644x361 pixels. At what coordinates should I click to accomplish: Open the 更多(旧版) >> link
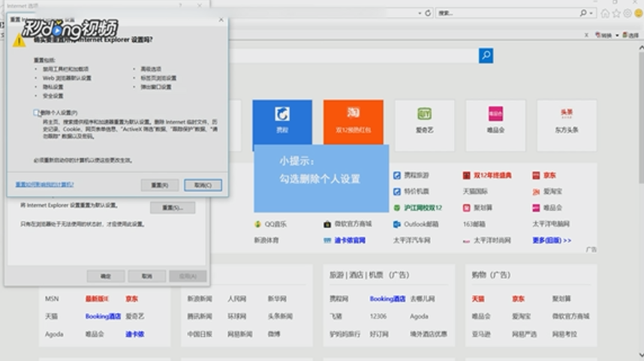[552, 240]
